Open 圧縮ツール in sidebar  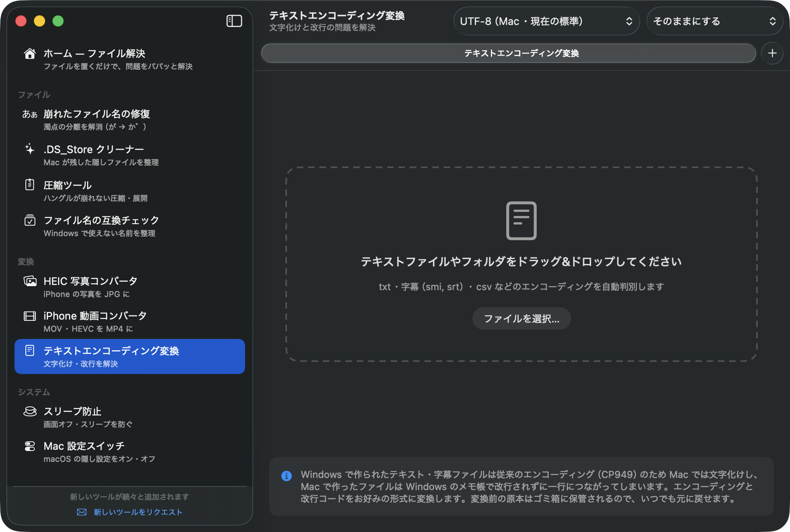click(x=130, y=191)
